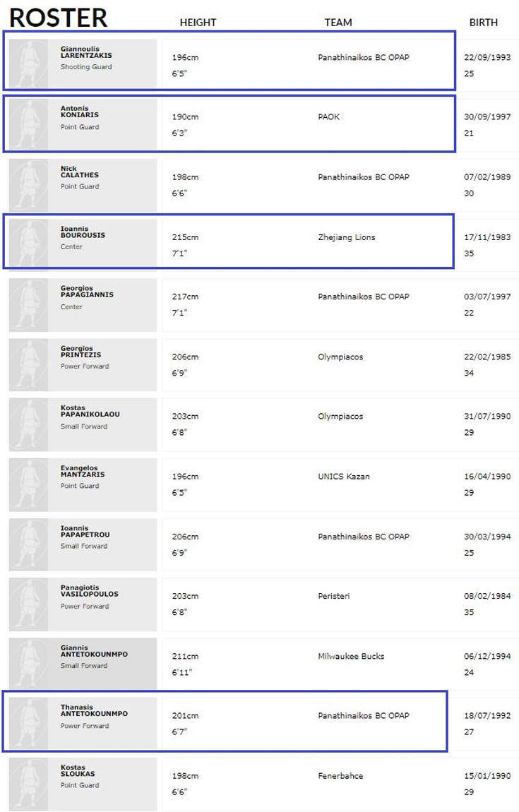519x812 pixels.
Task: Click Giannis Antetokounmpo's silhouette thumbnail
Action: point(28,664)
